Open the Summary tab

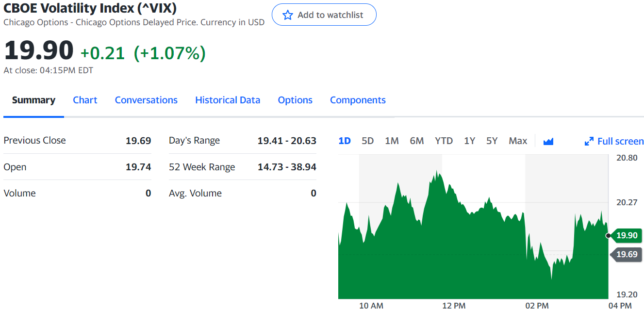pos(33,100)
